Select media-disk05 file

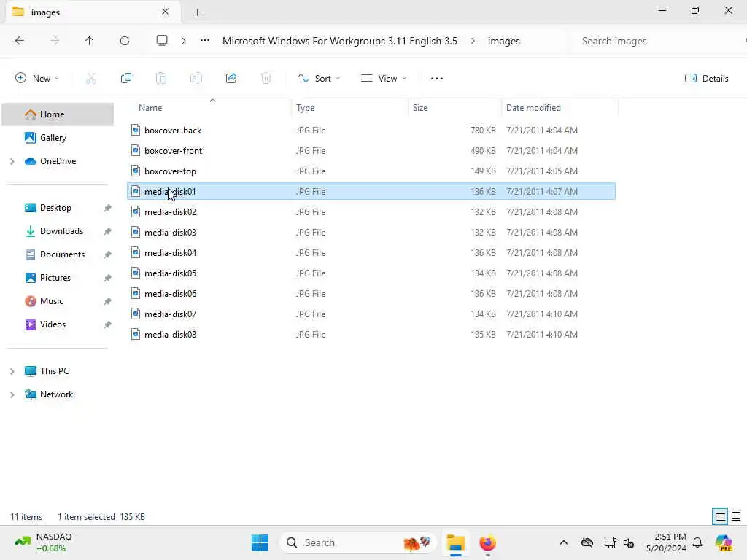(x=371, y=273)
